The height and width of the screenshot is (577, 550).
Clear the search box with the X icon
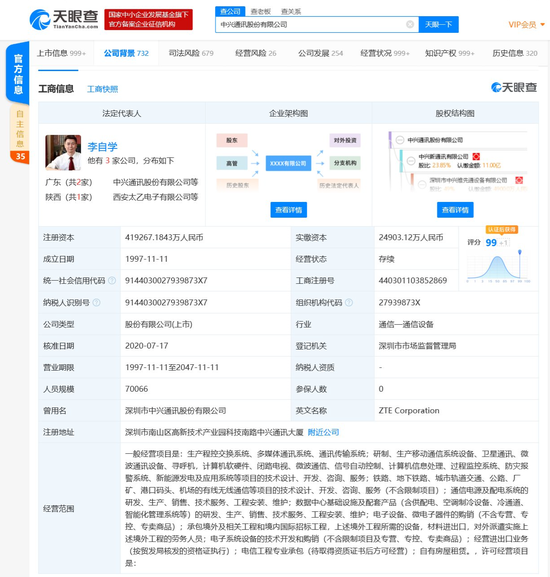[410, 25]
